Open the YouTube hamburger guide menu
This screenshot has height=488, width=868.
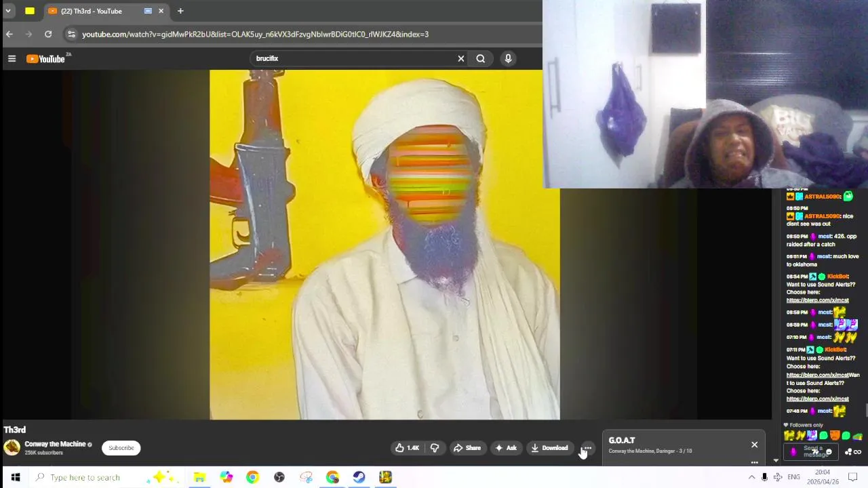12,59
